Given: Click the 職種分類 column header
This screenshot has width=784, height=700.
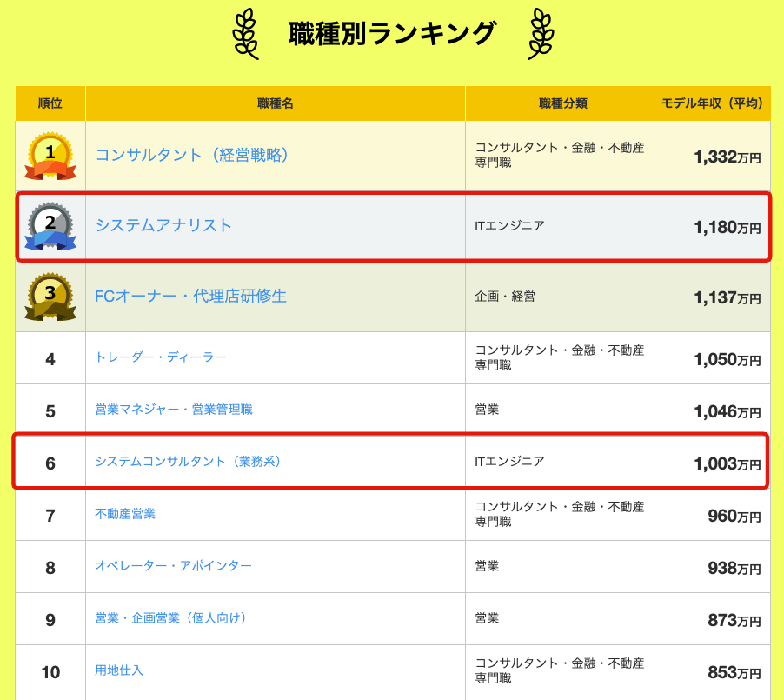Looking at the screenshot, I should 563,103.
